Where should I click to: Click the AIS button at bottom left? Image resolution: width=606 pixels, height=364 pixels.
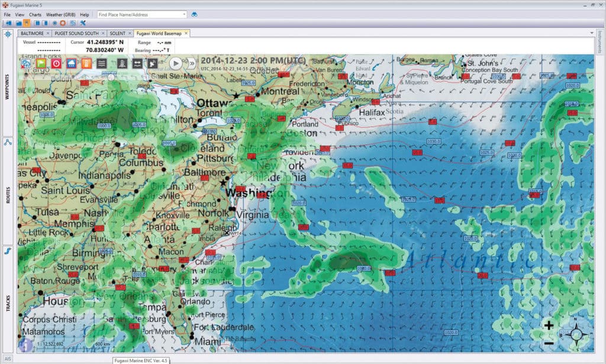[x=8, y=359]
